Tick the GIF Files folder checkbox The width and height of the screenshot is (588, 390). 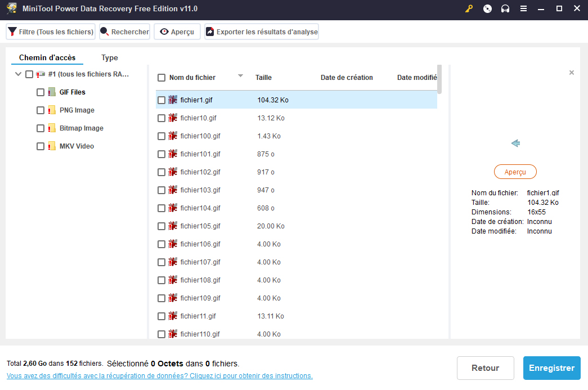pyautogui.click(x=41, y=92)
